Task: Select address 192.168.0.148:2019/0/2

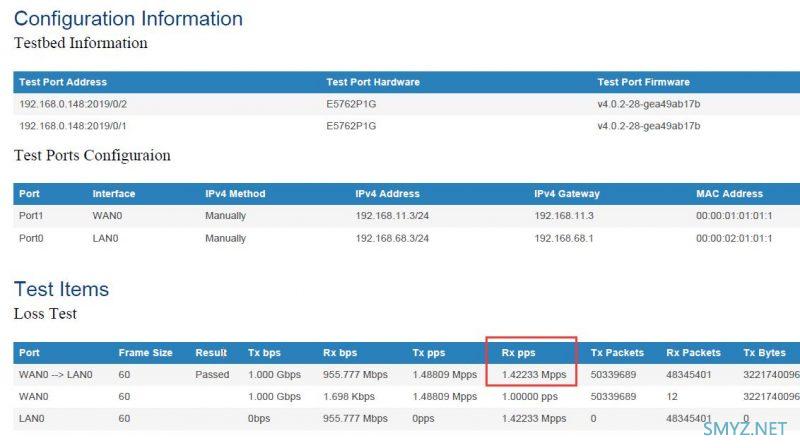Action: [73, 104]
